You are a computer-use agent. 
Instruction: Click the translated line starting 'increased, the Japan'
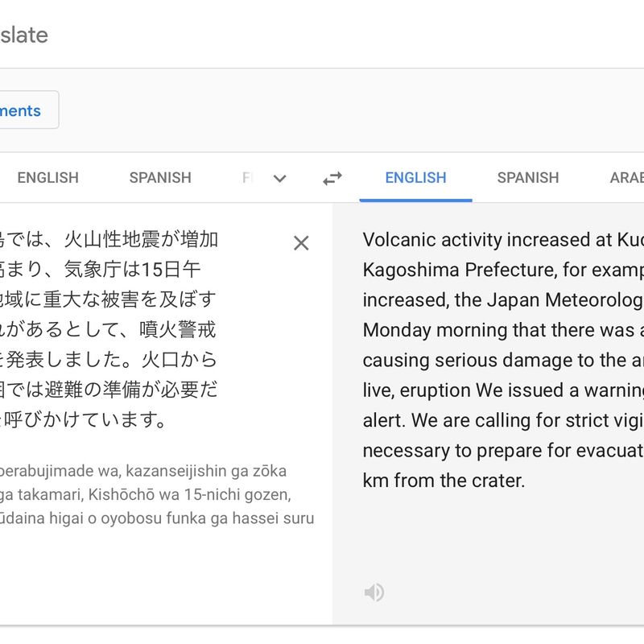coord(503,299)
